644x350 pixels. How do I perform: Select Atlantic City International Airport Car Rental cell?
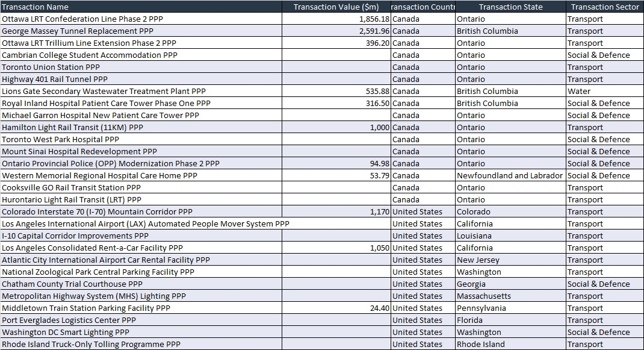(141, 260)
